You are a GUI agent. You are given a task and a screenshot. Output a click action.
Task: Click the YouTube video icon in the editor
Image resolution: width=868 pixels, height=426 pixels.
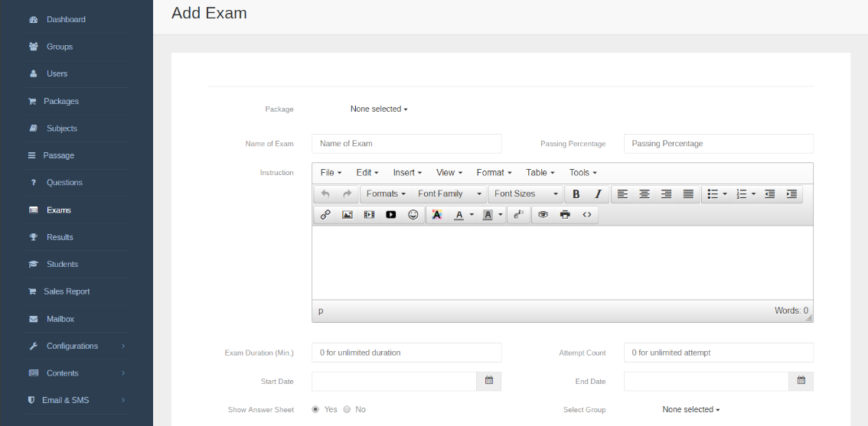coord(391,215)
